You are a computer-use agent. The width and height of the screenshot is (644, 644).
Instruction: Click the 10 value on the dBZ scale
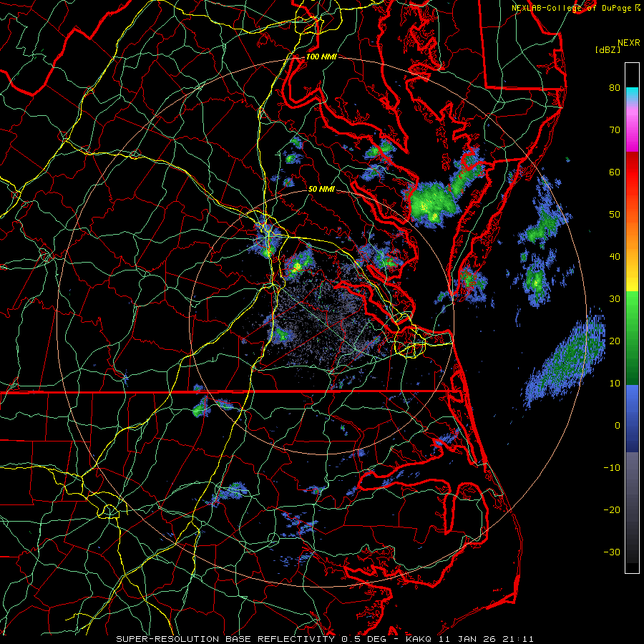pyautogui.click(x=615, y=384)
